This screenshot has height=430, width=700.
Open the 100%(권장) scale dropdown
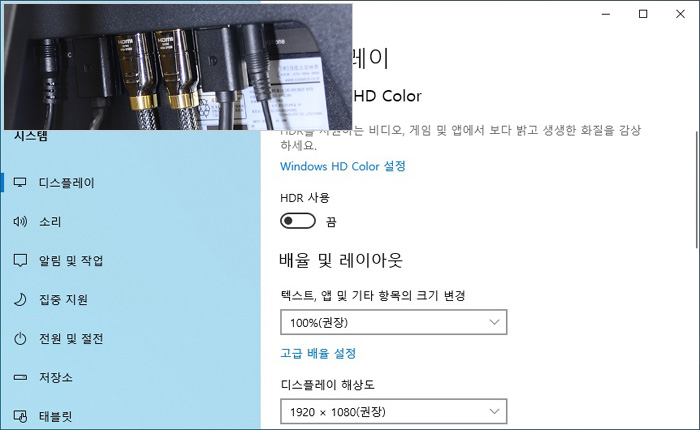click(x=394, y=322)
